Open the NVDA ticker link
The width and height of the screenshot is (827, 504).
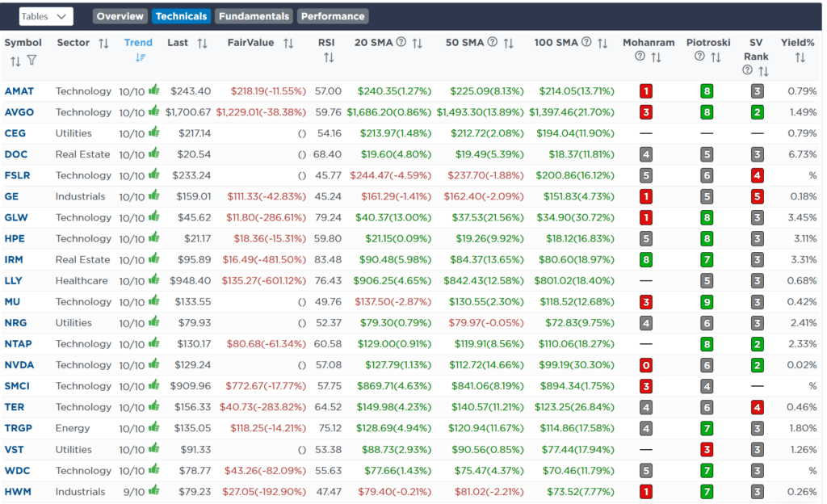pyautogui.click(x=20, y=364)
